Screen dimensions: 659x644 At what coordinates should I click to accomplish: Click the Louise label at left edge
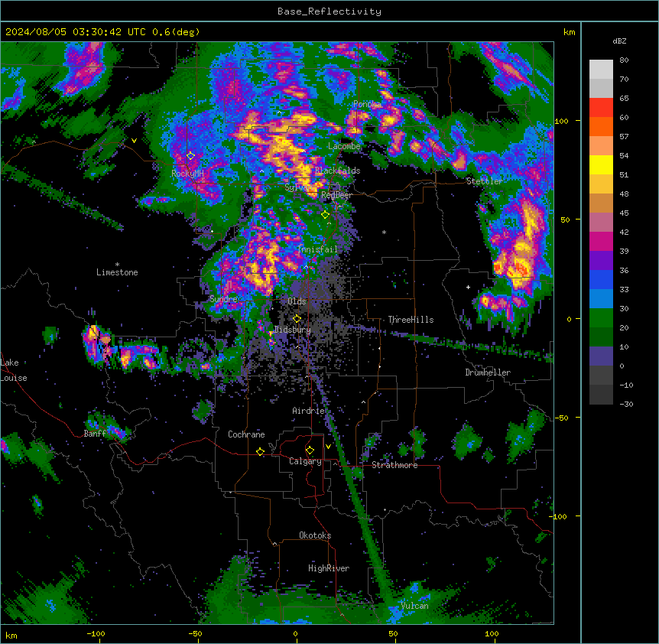[14, 378]
